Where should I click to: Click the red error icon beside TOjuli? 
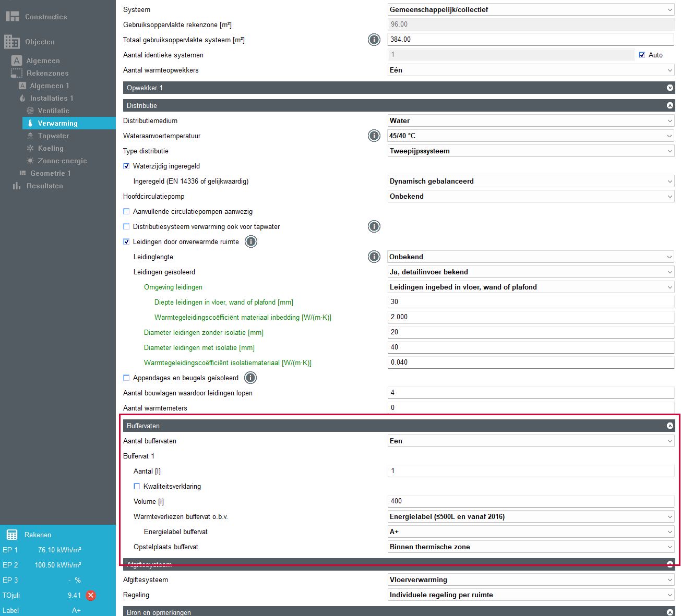(x=91, y=595)
